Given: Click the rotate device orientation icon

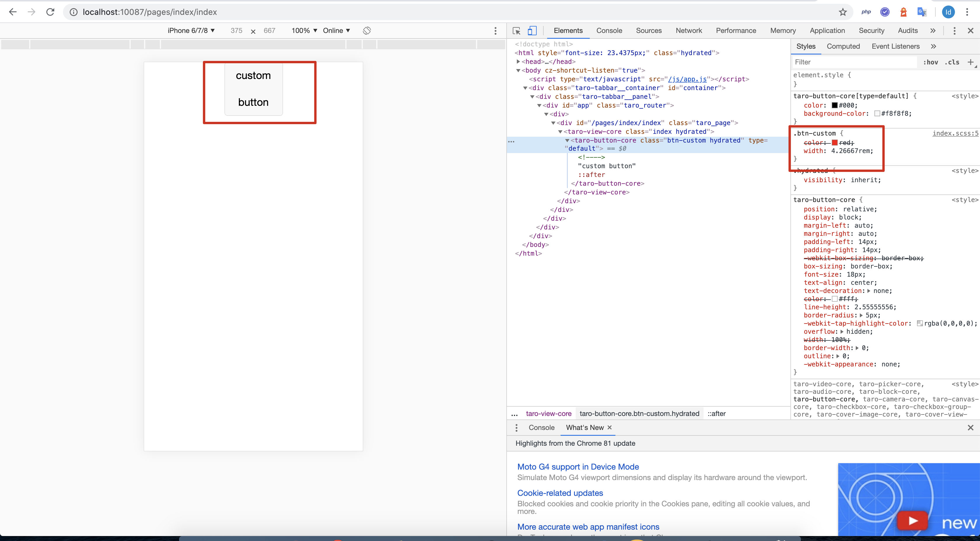Looking at the screenshot, I should [367, 31].
